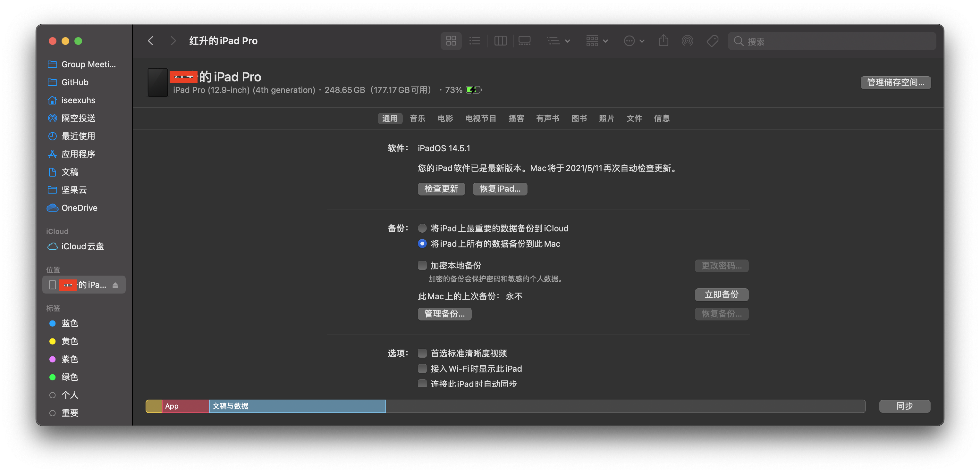Click the AirDrop icon in toolbar

click(688, 41)
